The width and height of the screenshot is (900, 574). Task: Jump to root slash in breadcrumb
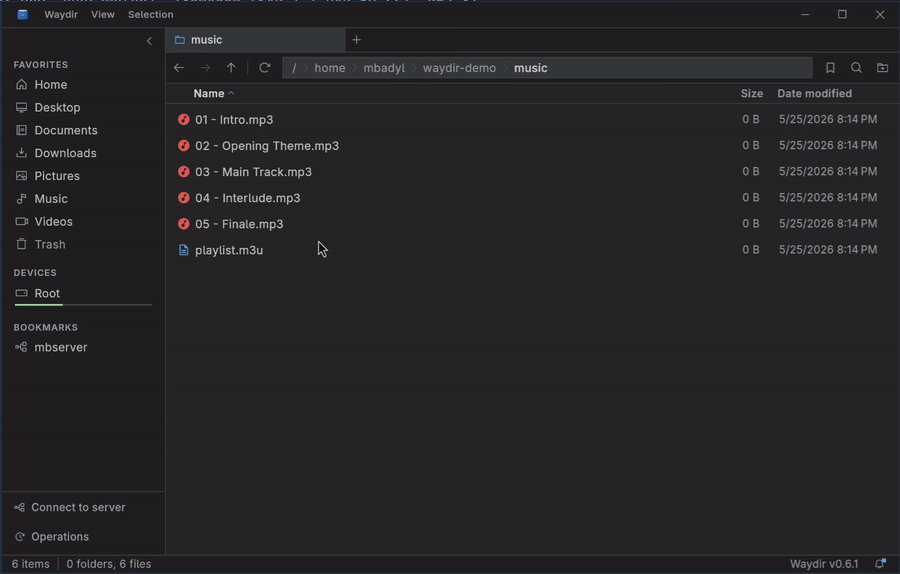click(294, 68)
